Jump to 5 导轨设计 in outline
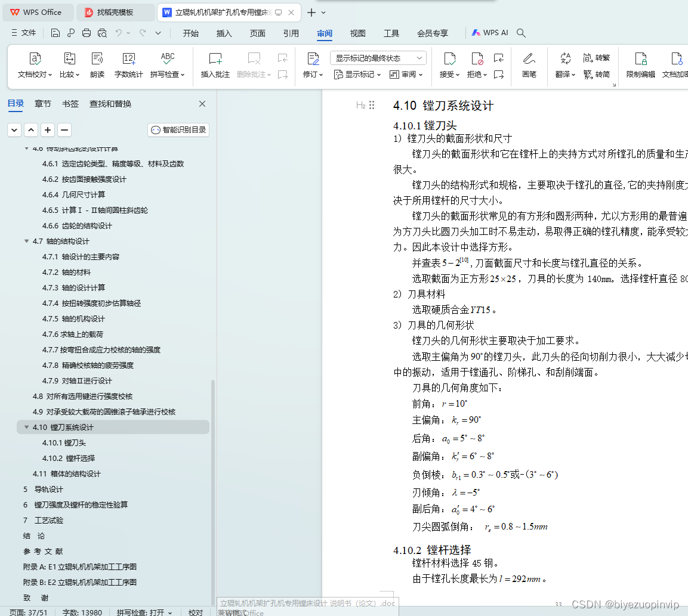688x616 pixels. click(x=43, y=490)
